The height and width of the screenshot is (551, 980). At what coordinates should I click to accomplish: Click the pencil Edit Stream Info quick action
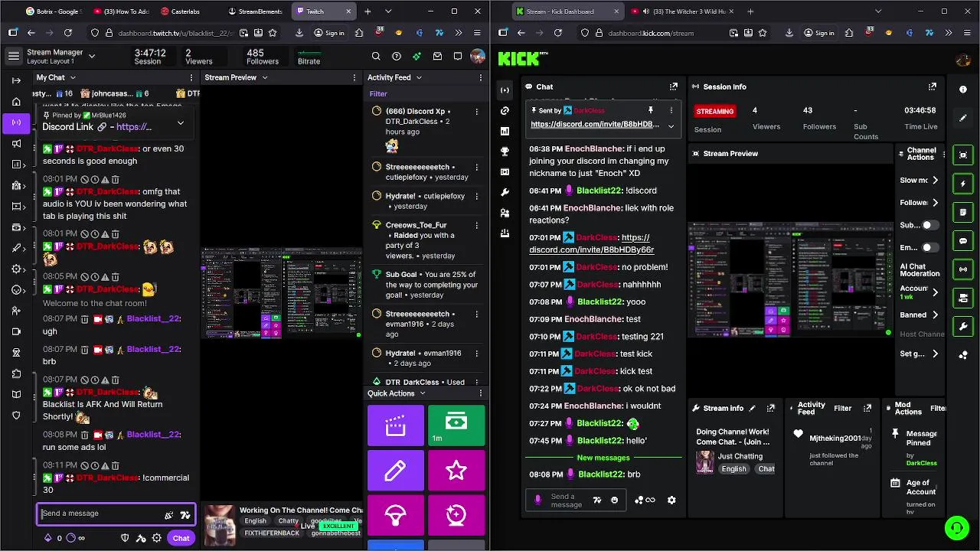coord(395,471)
